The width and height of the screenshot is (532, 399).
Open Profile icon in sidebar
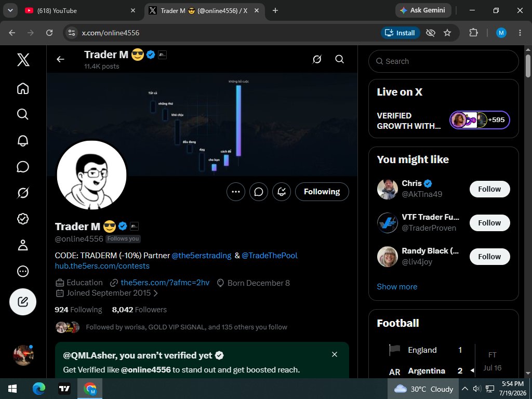23,245
